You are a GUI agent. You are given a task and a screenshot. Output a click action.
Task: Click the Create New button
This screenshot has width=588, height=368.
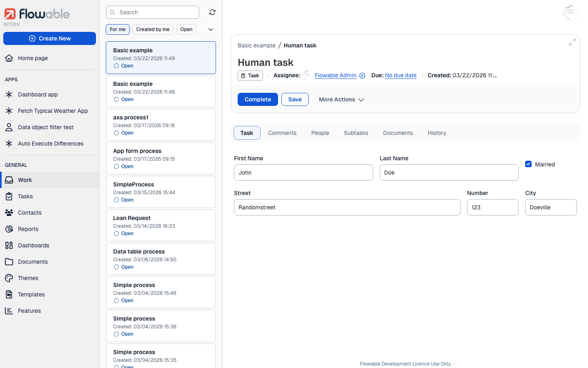(x=50, y=38)
